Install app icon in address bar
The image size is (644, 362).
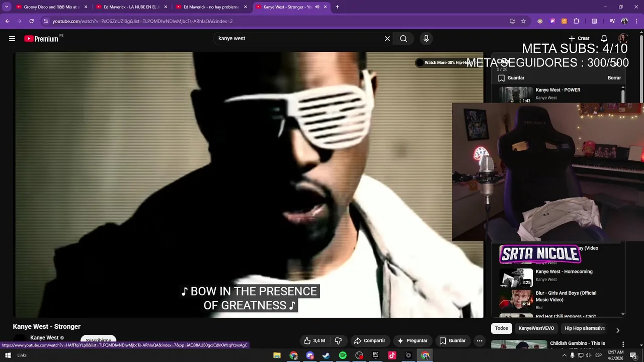512,21
